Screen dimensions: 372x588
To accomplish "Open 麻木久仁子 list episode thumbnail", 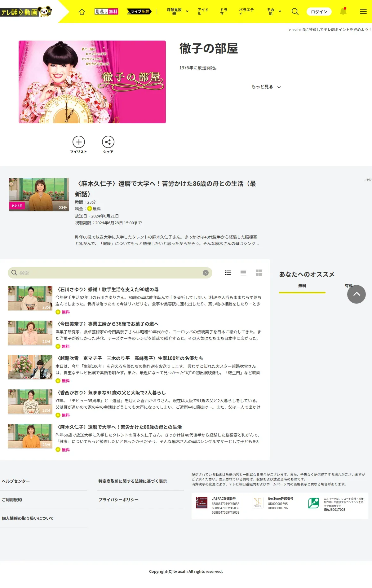I will 30,436.
